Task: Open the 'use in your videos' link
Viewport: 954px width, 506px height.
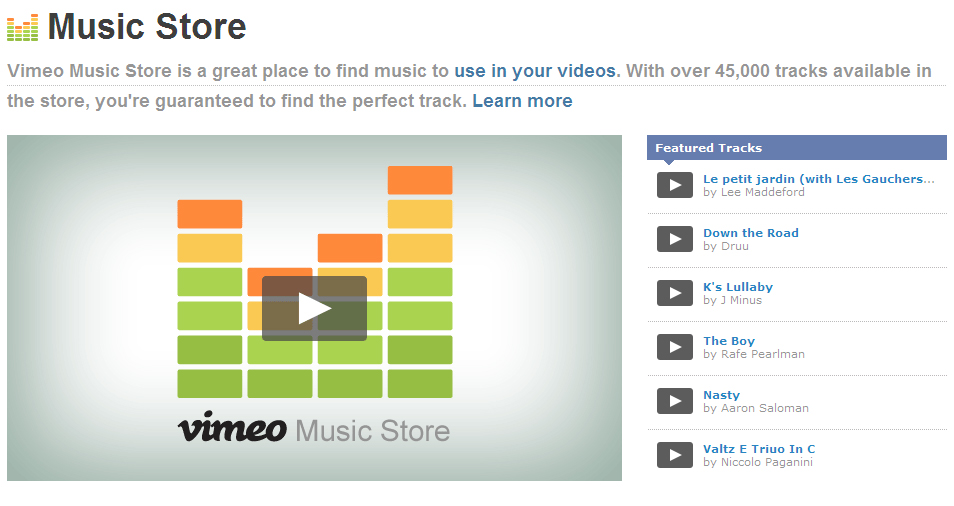Action: [x=536, y=71]
